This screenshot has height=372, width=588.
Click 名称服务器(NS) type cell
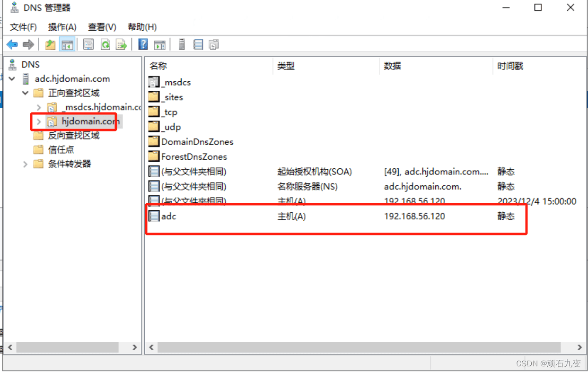pos(307,186)
